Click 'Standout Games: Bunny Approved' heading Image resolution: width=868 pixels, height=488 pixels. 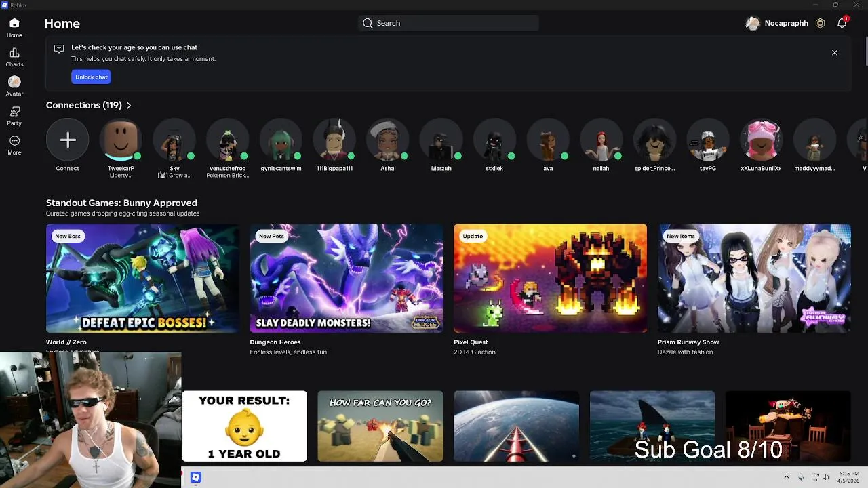point(121,203)
